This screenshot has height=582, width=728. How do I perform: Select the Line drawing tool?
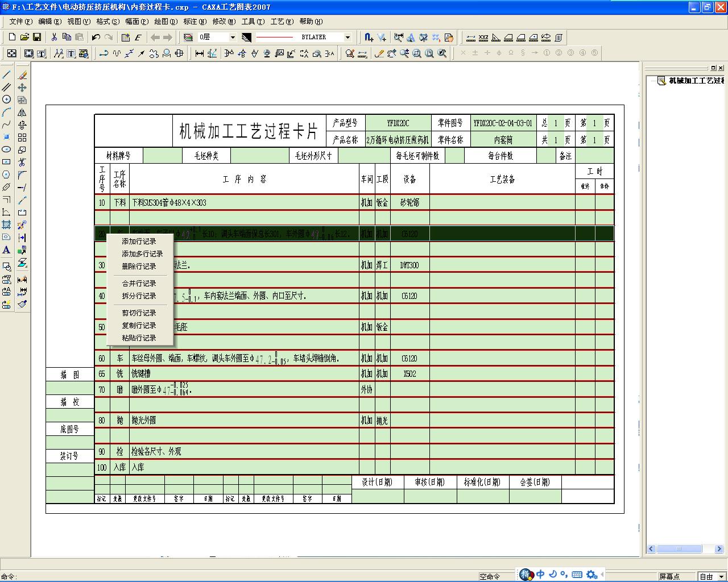pyautogui.click(x=7, y=75)
